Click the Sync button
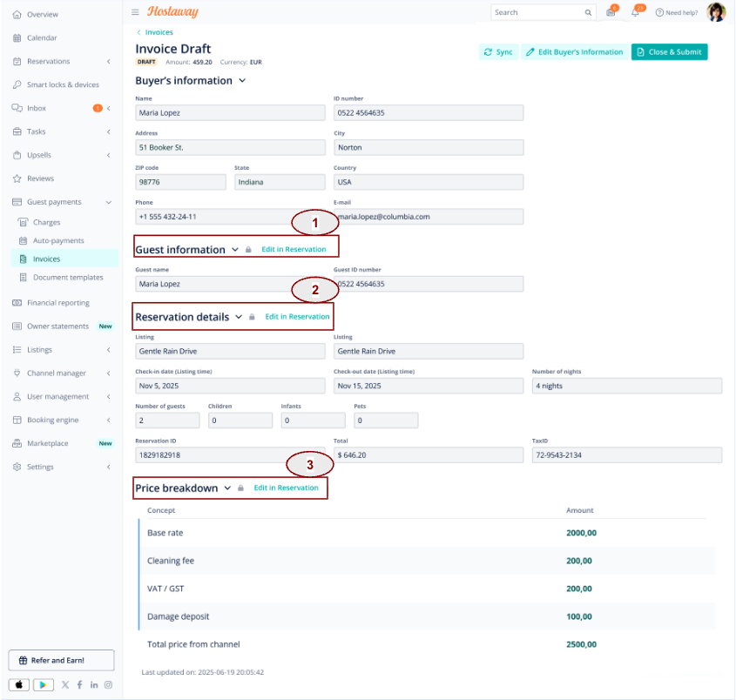 coord(498,52)
